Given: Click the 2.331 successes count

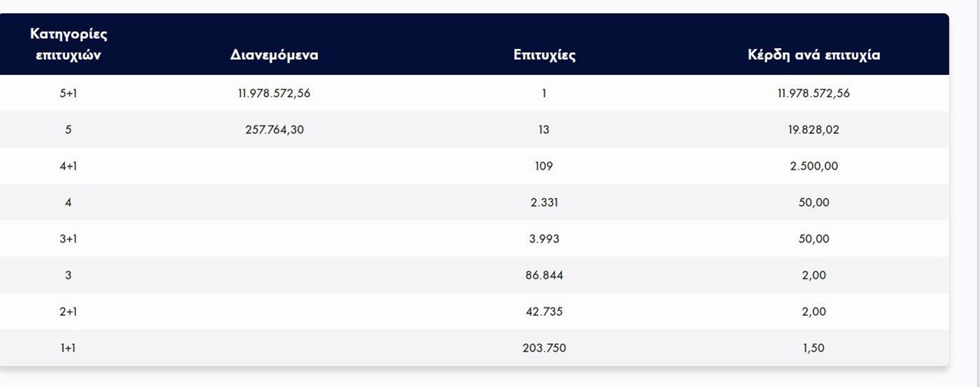Looking at the screenshot, I should tap(544, 203).
